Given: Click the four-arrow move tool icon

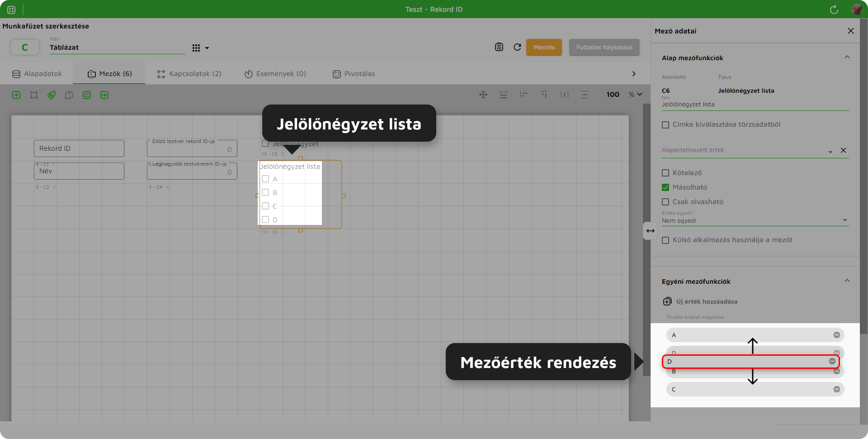Looking at the screenshot, I should point(483,95).
